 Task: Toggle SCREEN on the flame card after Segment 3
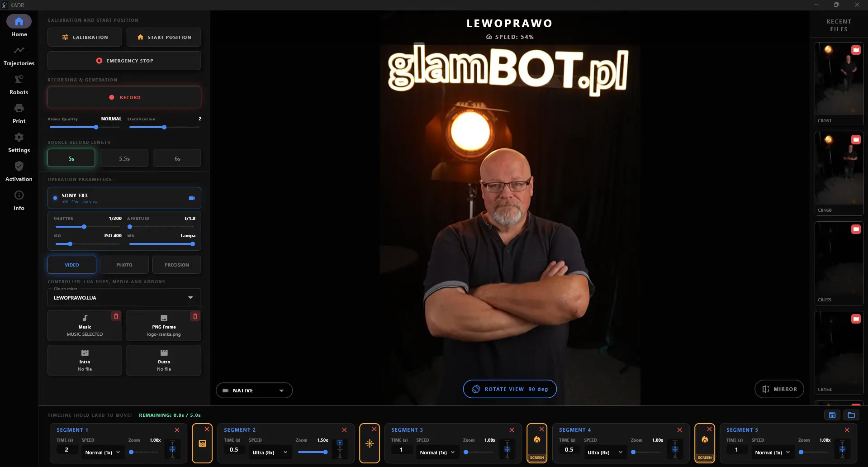537,457
